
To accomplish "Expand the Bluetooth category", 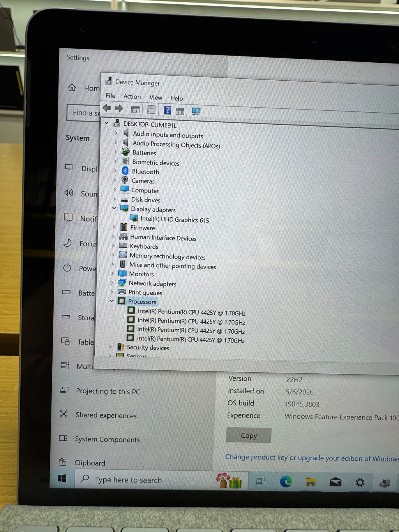I will click(115, 170).
